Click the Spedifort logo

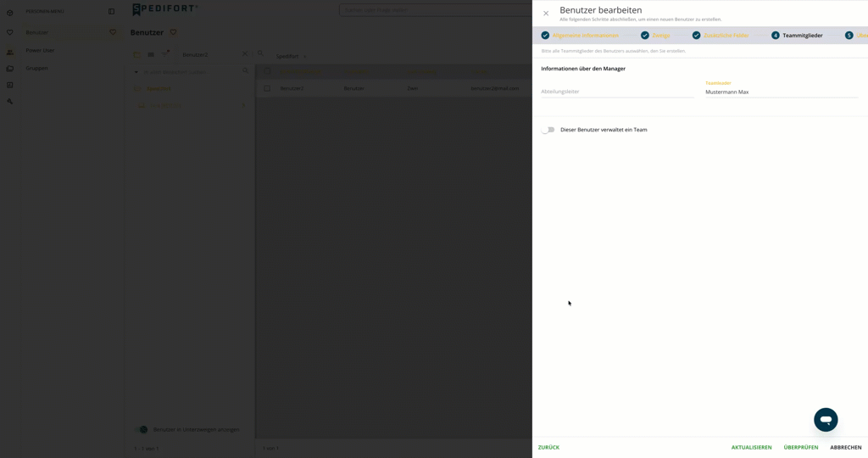[164, 9]
